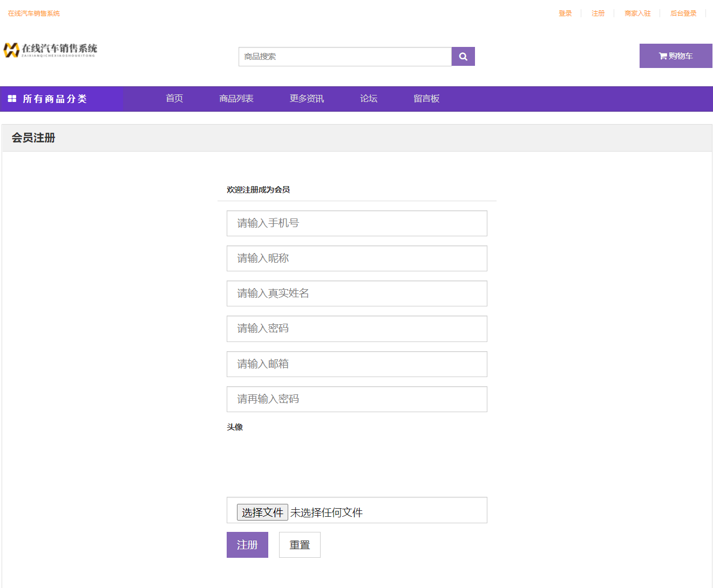Screen dimensions: 713x588
Task: Focus the 商品搜索 search box
Action: (x=345, y=57)
